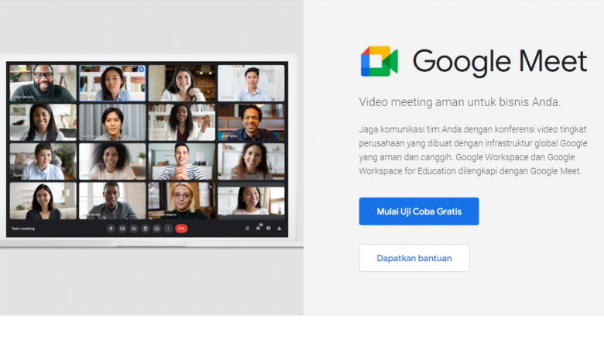Screen dimensions: 604x364
Task: Click the 'Team meeting' label
Action: 23,228
